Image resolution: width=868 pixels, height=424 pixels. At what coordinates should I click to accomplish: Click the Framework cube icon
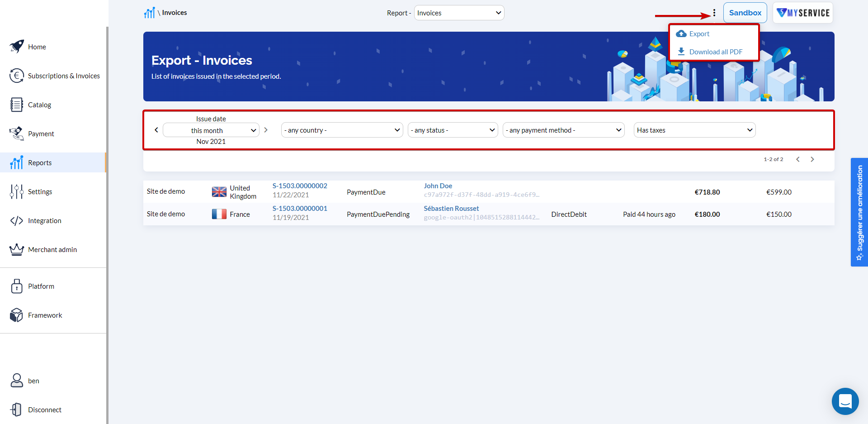(x=17, y=315)
